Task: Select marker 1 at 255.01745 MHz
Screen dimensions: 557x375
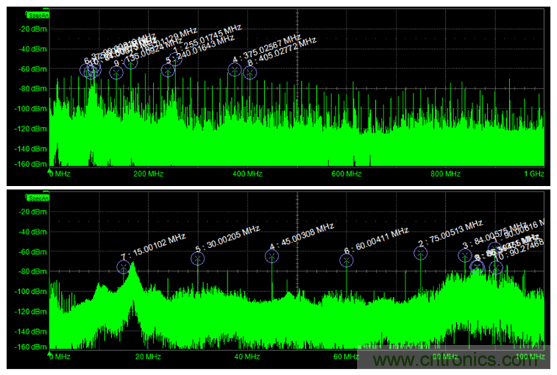Action: [175, 59]
